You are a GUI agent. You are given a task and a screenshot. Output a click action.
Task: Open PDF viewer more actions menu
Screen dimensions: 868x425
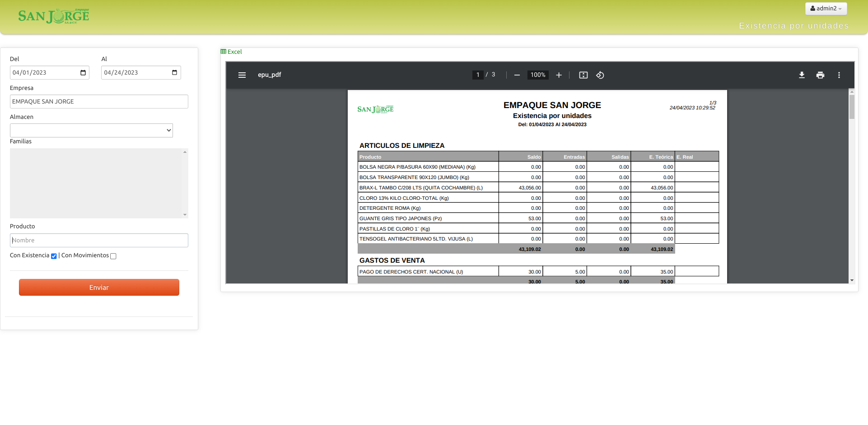[x=839, y=75]
